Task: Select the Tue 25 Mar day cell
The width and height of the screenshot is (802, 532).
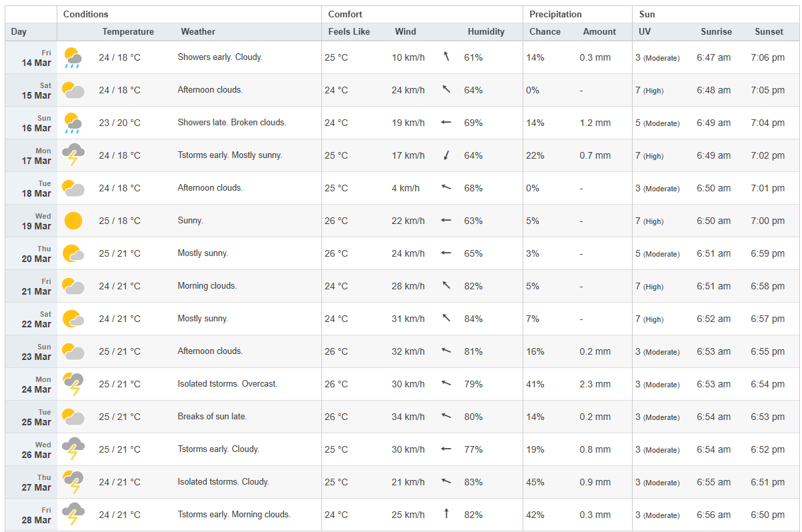Action: 31,417
